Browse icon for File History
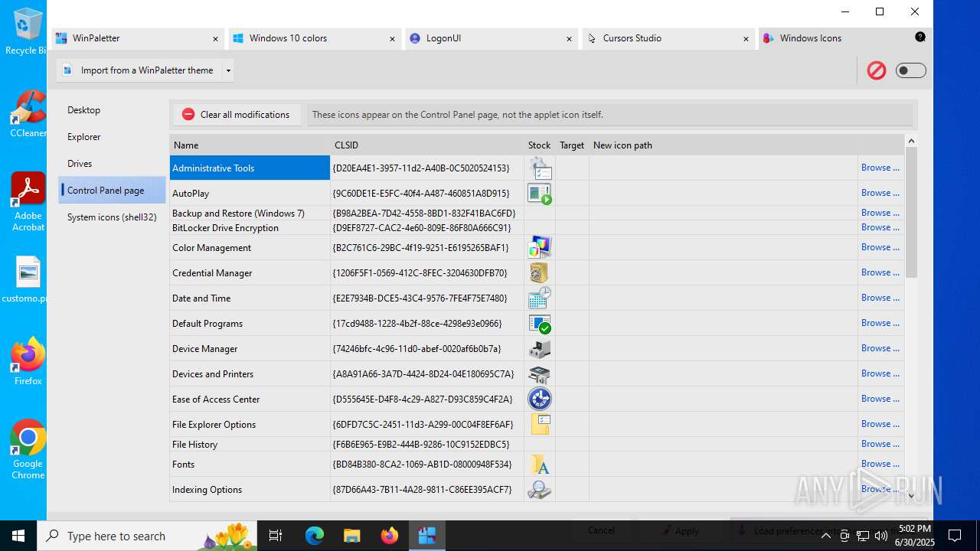This screenshot has height=551, width=980. coord(880,444)
